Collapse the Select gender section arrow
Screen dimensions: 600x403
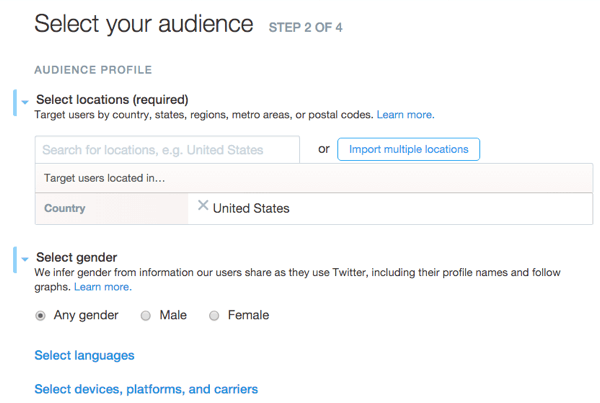point(23,257)
